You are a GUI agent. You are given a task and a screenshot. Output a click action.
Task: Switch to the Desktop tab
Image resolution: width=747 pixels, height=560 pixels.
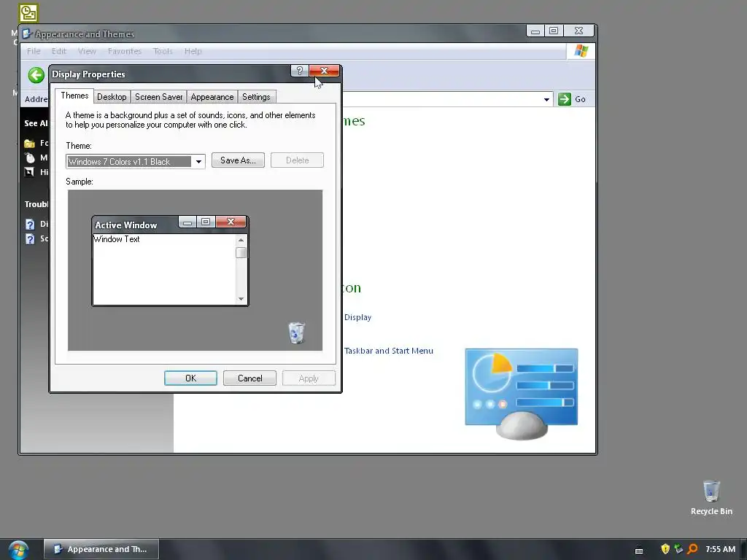tap(112, 97)
